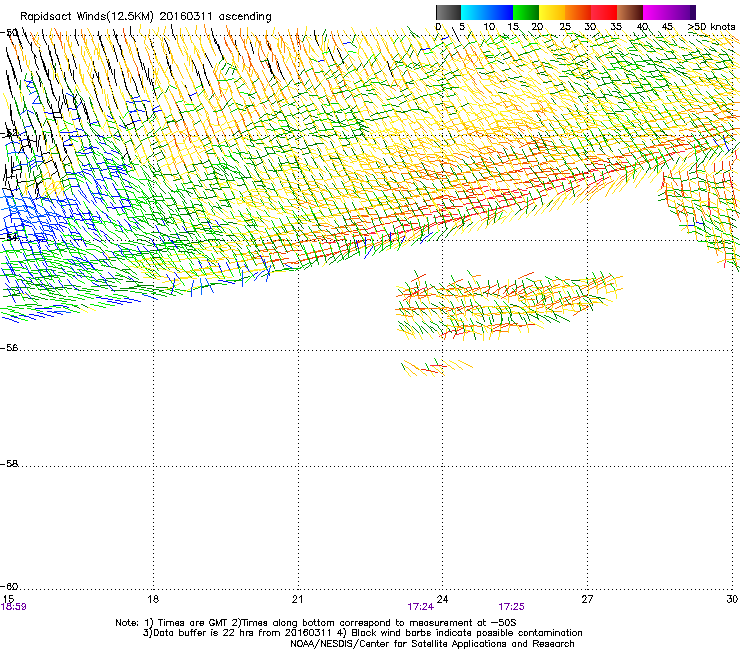Click the latitude label '-56'
740x650 pixels.
click(9, 348)
